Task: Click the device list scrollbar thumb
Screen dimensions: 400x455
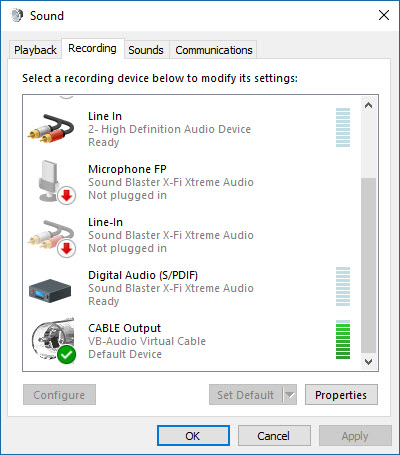Action: point(368,265)
